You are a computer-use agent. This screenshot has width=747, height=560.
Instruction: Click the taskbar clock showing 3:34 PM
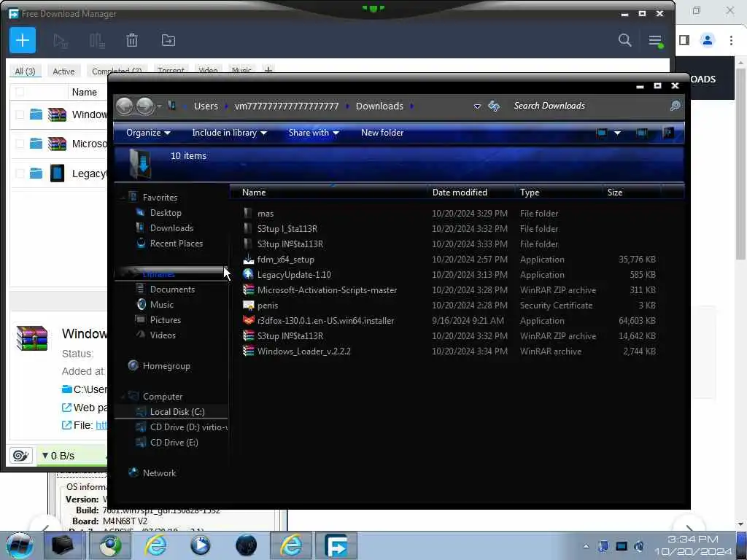coord(693,545)
